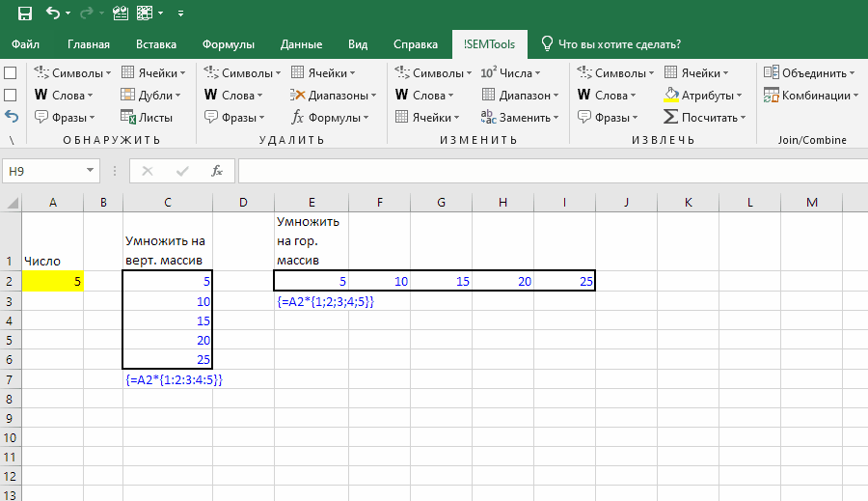Click the blue undo arrow in the ribbon
868x501 pixels.
click(x=11, y=117)
